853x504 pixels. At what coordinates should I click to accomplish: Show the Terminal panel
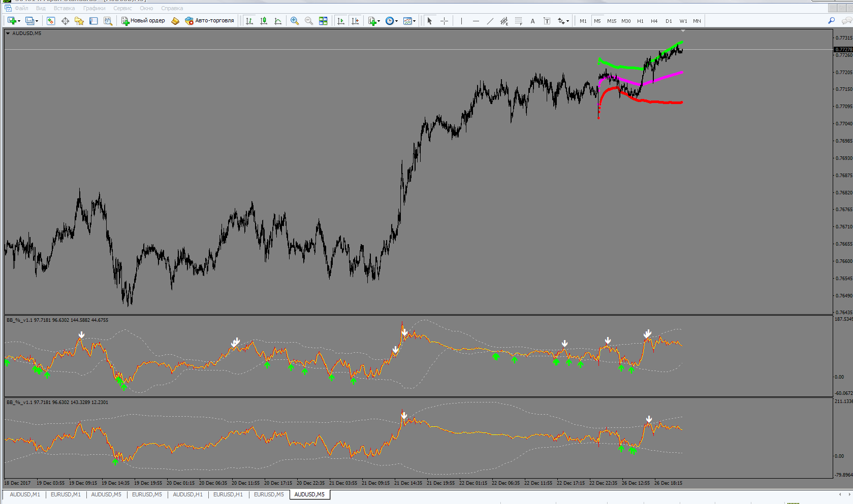[93, 21]
